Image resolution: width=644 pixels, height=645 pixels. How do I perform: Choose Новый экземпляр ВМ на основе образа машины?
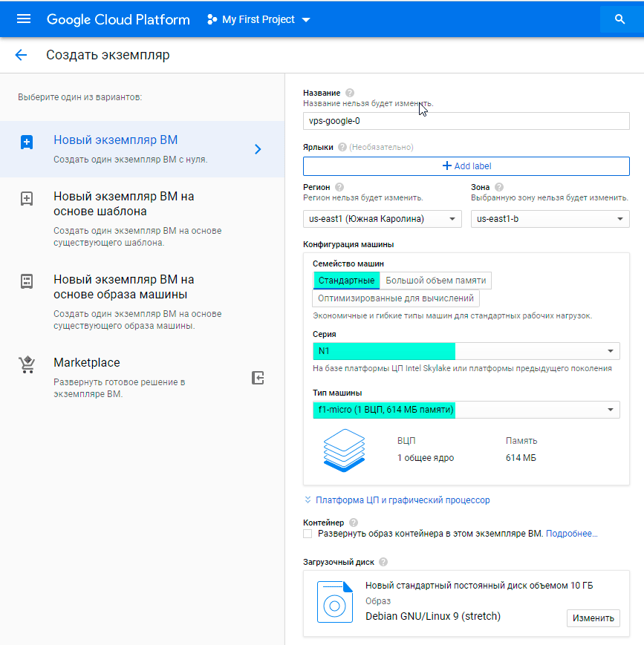(x=123, y=287)
